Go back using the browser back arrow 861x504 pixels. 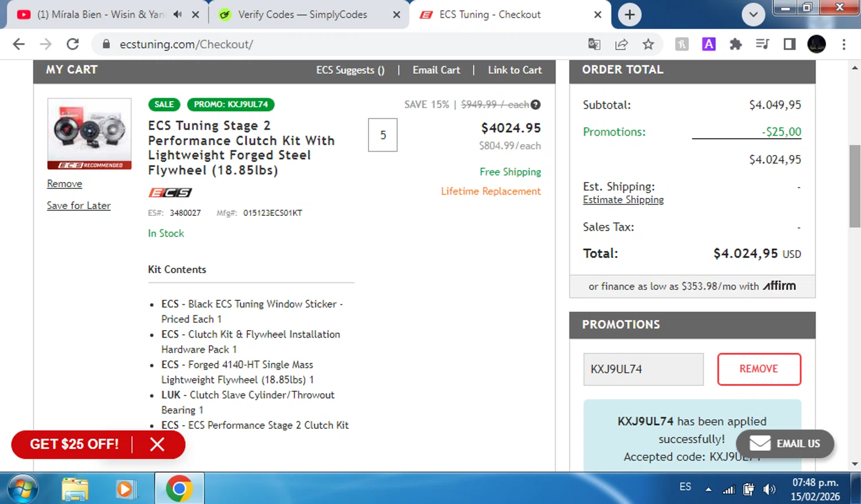tap(18, 44)
